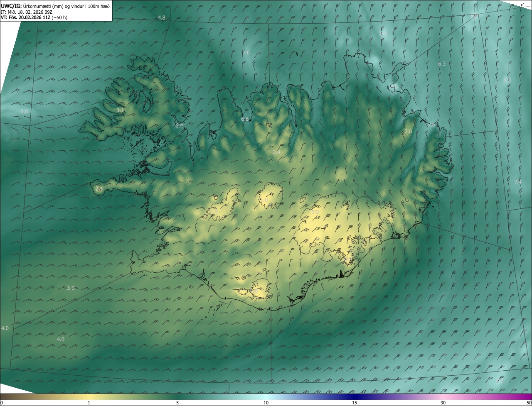Click the 2.8 value label on the map

pyautogui.click(x=408, y=131)
